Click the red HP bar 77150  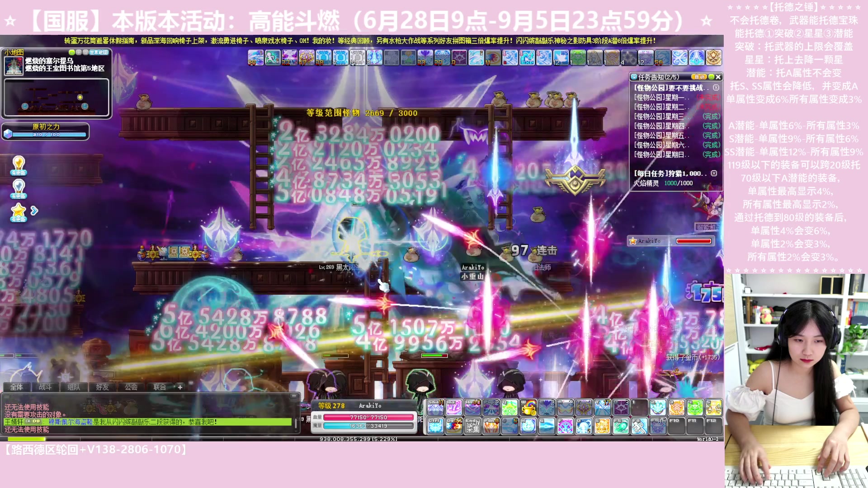368,417
